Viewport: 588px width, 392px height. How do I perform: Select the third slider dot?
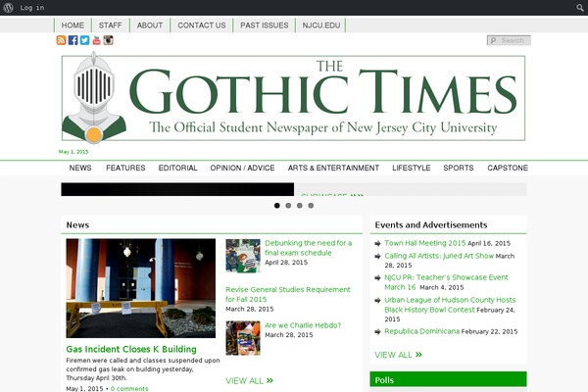[x=300, y=206]
